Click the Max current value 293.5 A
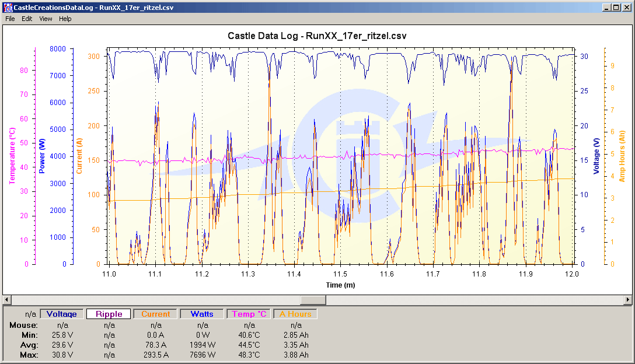The image size is (635, 364). click(156, 355)
